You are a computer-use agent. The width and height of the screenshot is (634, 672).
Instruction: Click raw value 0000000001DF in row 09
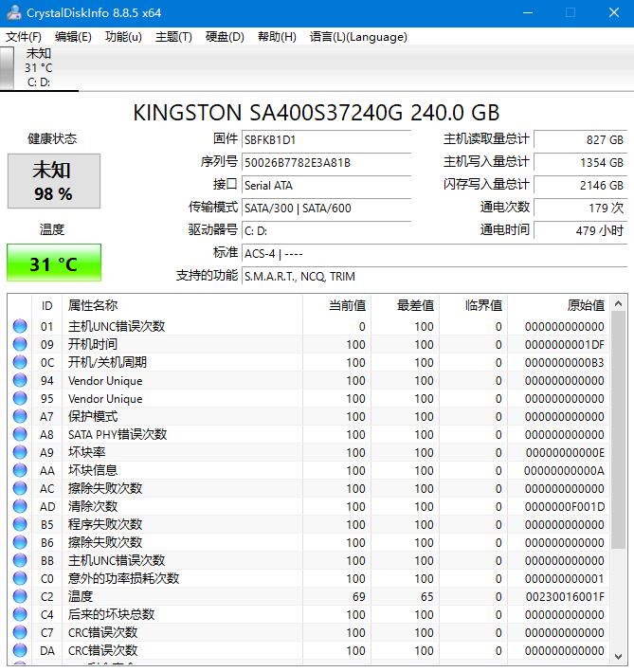pos(565,345)
